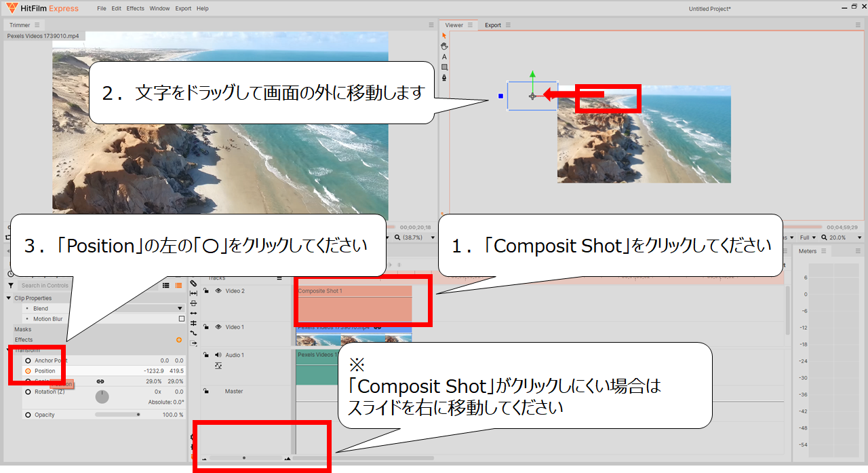Open the Help menu
Viewport: 868px width, 473px height.
(202, 9)
